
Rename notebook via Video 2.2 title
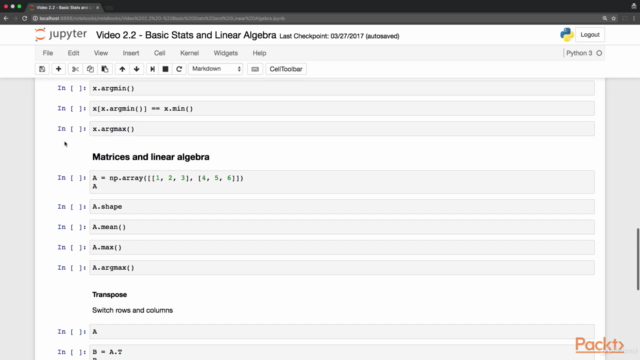(186, 35)
